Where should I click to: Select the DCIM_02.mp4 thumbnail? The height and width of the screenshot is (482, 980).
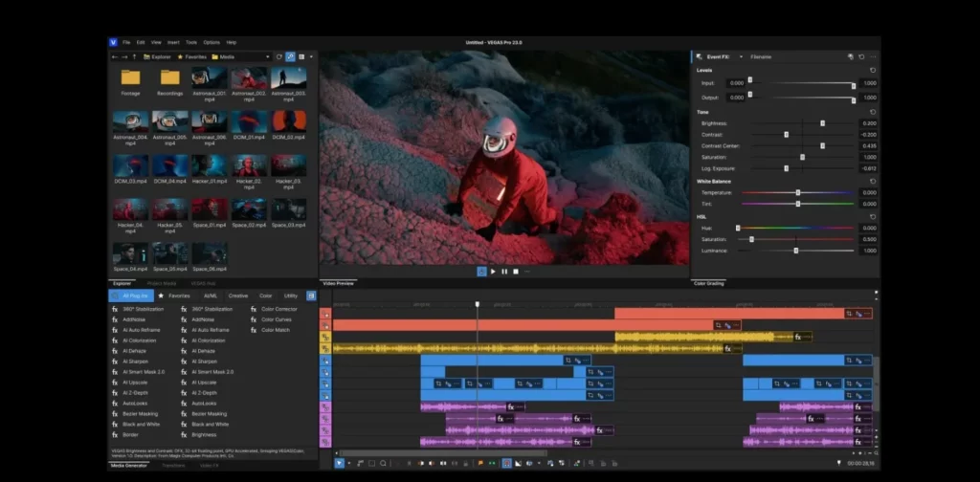pyautogui.click(x=289, y=121)
